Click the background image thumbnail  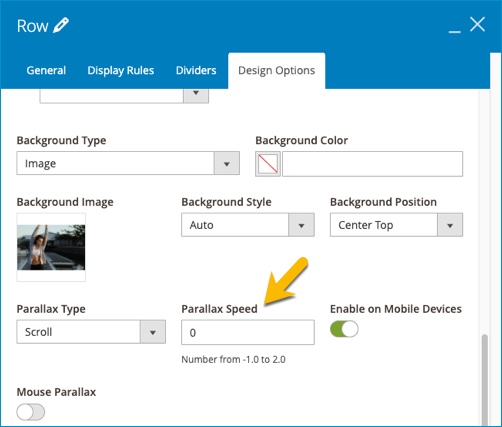tap(51, 247)
